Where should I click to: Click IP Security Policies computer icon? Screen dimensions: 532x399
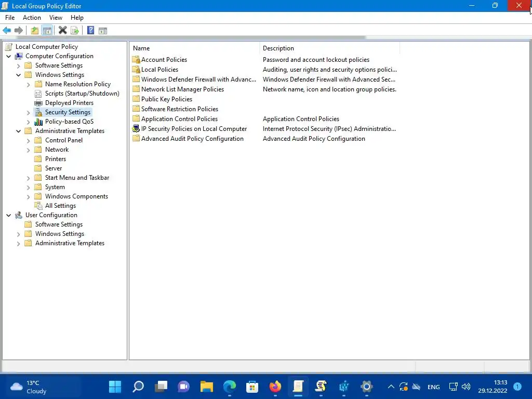(136, 129)
